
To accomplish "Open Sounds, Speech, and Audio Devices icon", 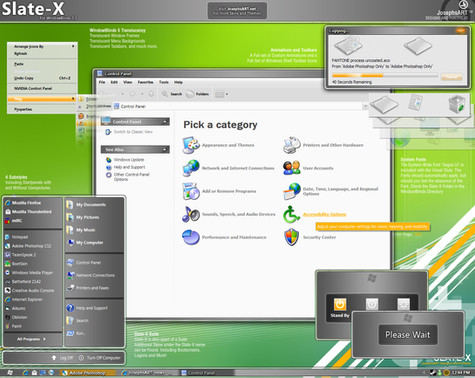I will pos(191,214).
